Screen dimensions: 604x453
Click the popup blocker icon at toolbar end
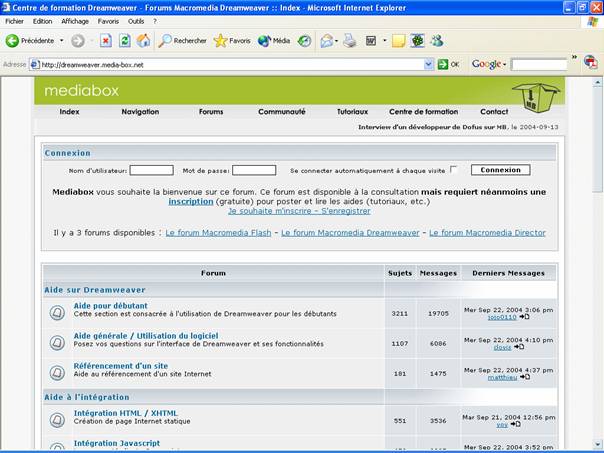click(x=591, y=62)
